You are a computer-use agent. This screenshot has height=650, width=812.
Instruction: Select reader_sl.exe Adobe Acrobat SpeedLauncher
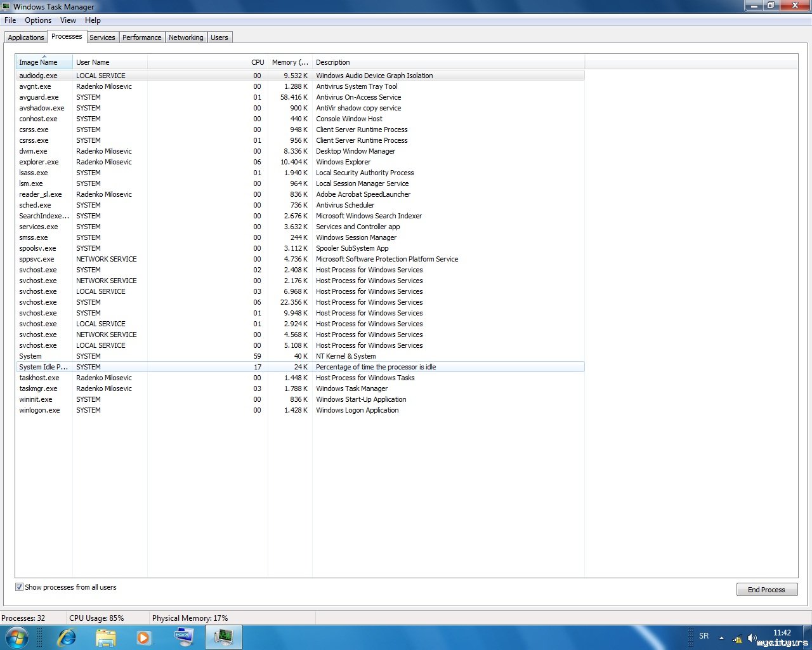(300, 194)
